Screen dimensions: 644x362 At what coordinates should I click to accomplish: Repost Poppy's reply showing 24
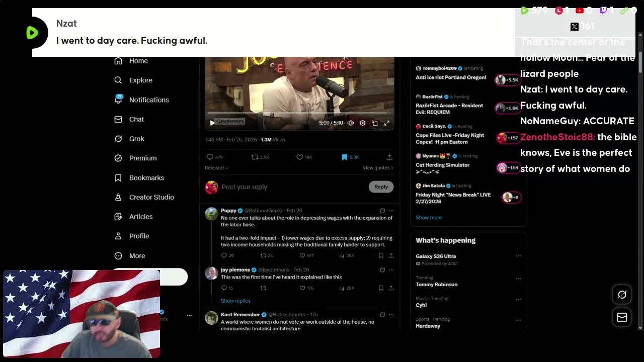pos(267,255)
